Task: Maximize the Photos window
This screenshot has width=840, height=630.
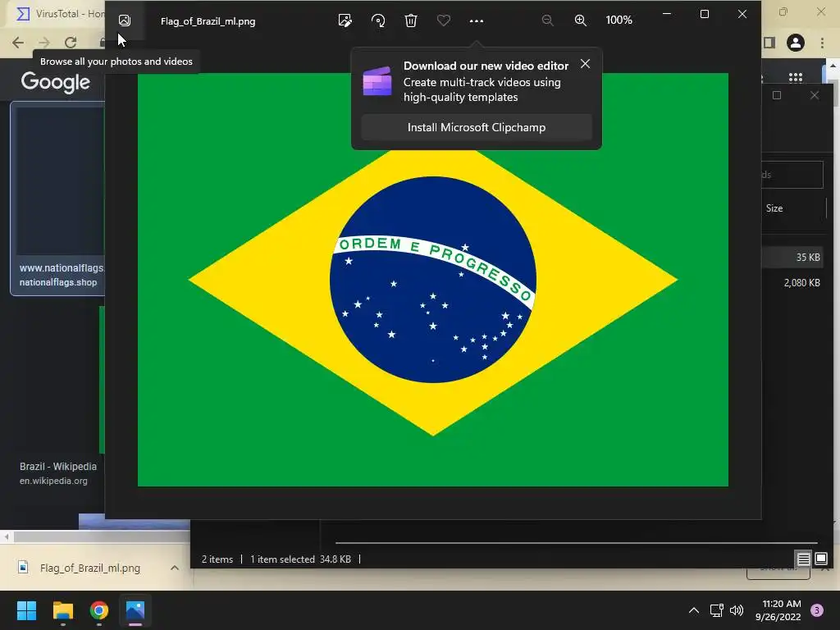Action: (x=705, y=14)
